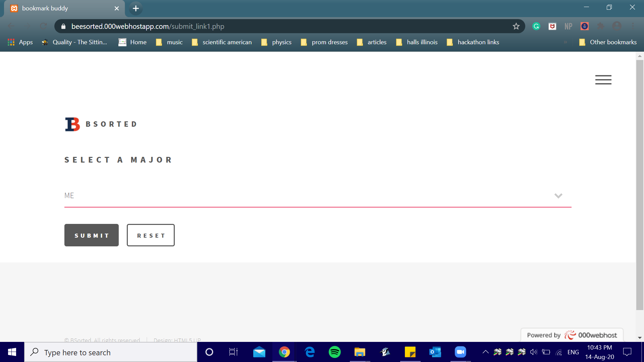Open the Extensions puzzle icon

click(600, 26)
